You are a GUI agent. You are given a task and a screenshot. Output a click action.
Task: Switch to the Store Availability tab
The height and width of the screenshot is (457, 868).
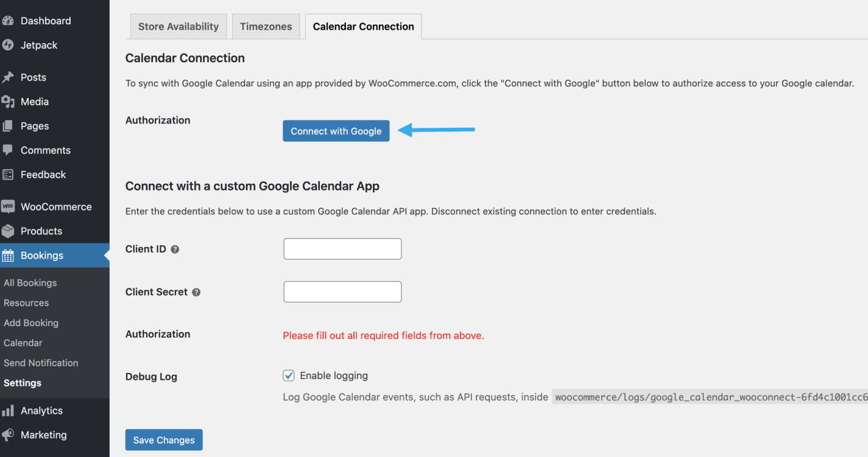tap(178, 27)
